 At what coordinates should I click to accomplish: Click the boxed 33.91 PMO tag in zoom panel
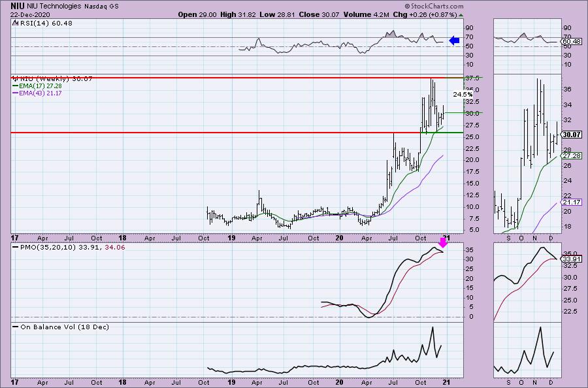click(572, 259)
